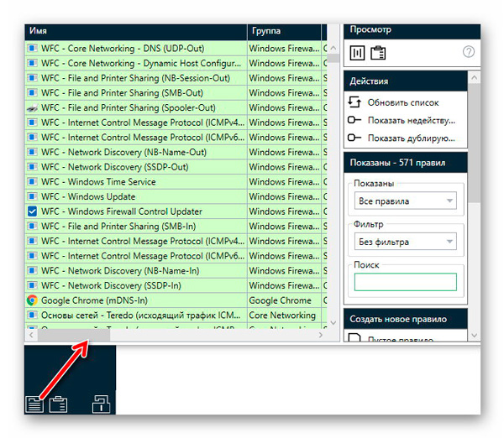This screenshot has width=504, height=438.
Task: Sort by the Группа column header
Action: point(284,31)
